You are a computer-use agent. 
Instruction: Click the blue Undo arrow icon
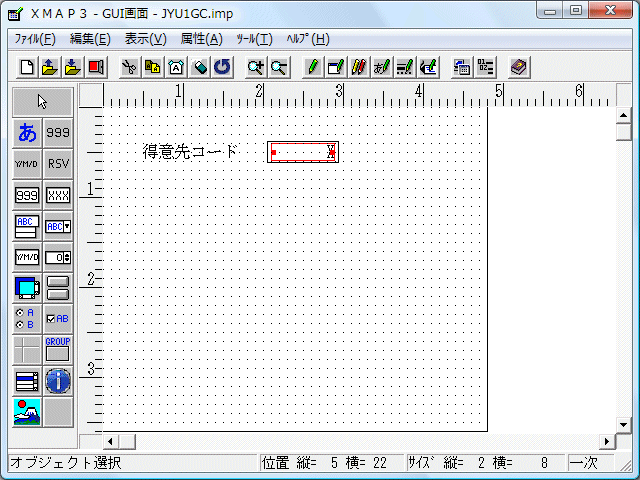click(222, 67)
